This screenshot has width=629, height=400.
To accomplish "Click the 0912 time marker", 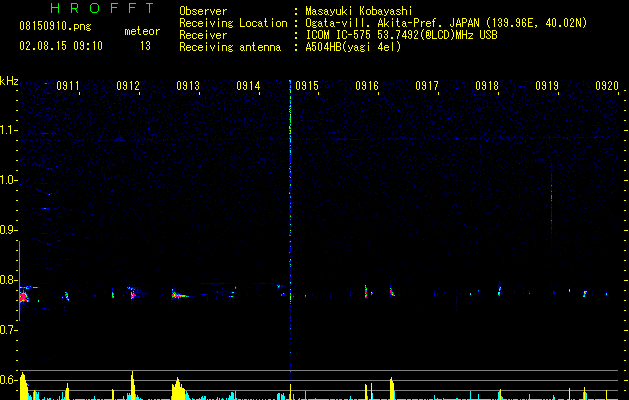I will click(128, 86).
